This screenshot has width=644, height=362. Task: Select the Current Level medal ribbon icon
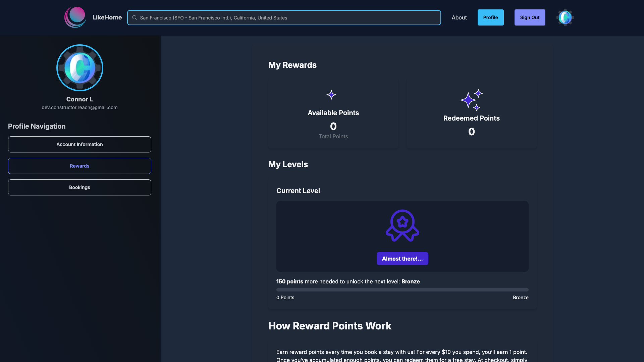tap(402, 226)
